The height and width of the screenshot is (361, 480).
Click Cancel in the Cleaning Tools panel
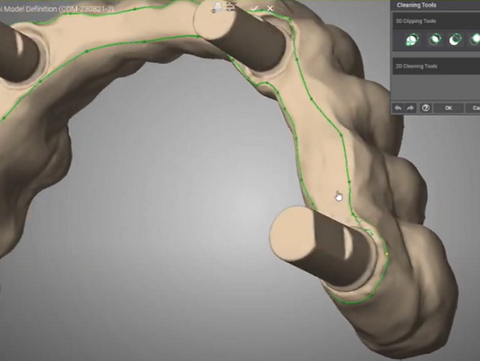473,108
